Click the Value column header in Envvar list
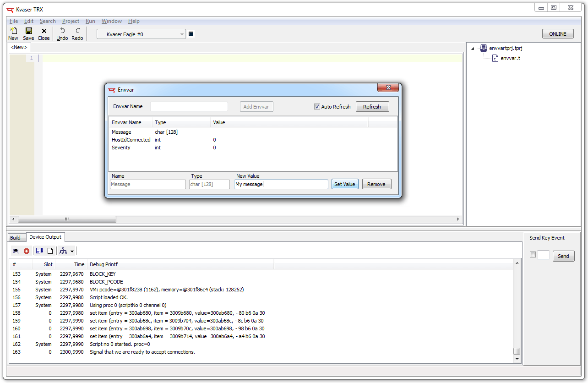588x383 pixels. tap(289, 122)
